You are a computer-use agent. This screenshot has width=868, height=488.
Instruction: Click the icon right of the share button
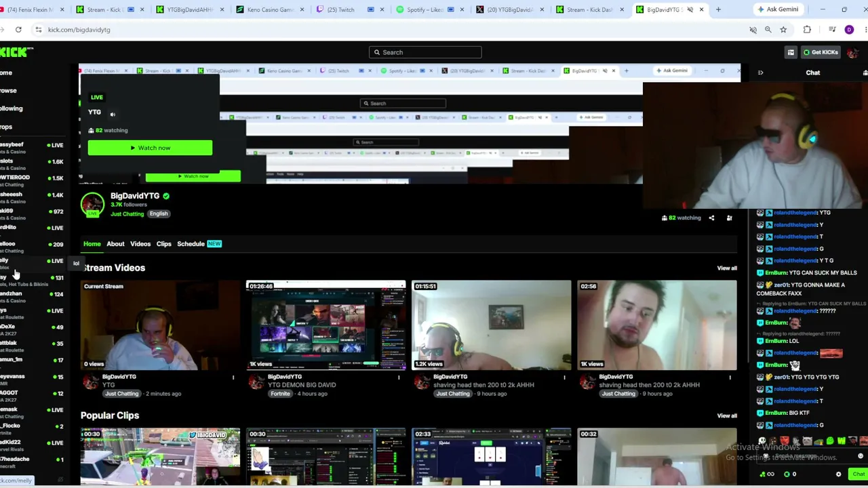729,218
